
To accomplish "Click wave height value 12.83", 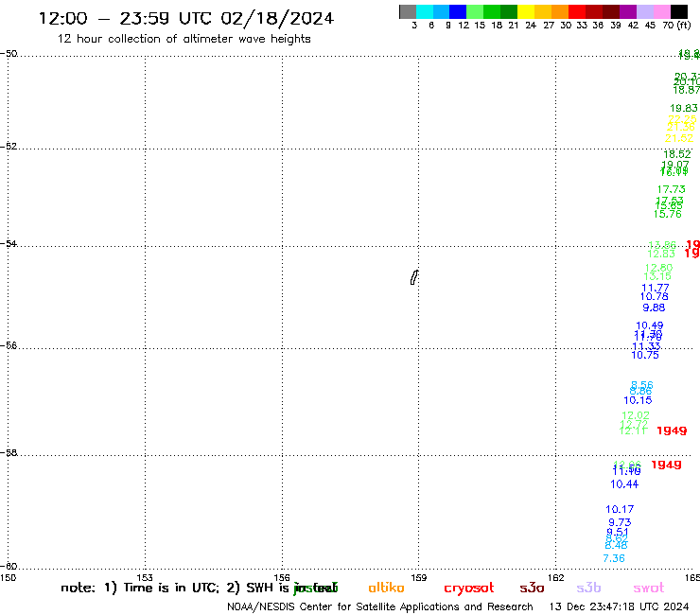I will [x=661, y=254].
